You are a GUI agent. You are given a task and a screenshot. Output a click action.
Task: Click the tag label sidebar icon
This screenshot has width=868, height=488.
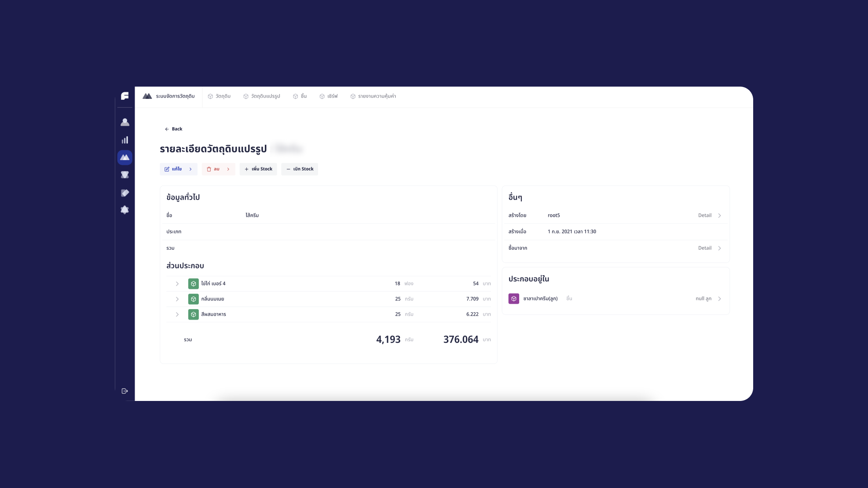(125, 193)
